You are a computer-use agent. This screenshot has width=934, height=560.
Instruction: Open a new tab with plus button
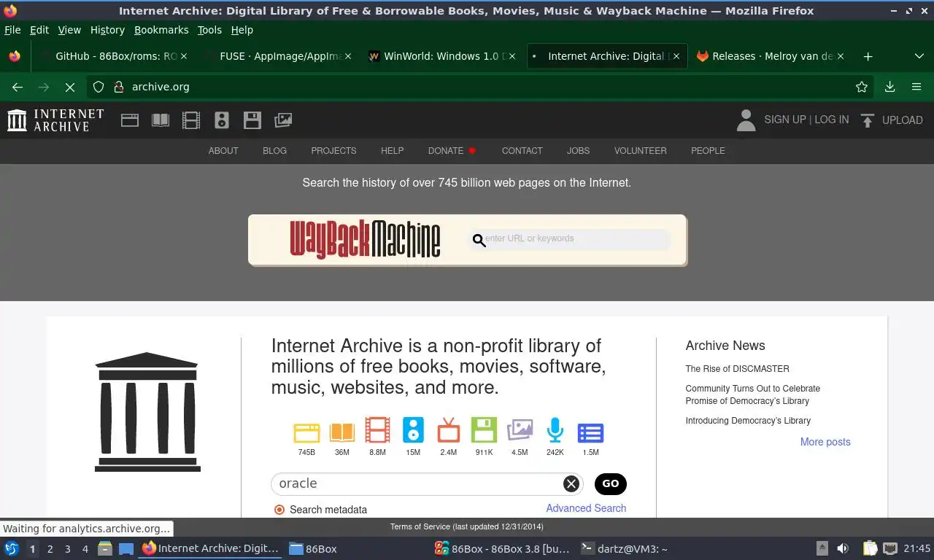(x=868, y=56)
